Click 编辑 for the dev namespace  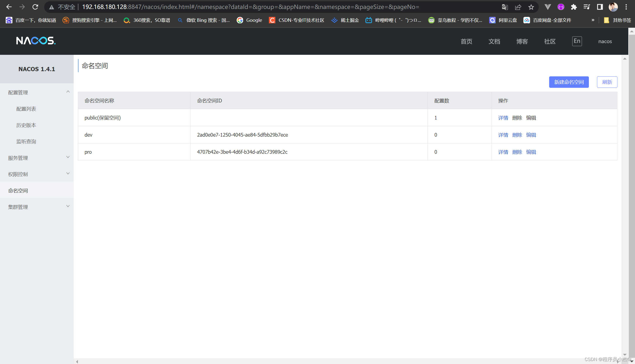click(531, 135)
